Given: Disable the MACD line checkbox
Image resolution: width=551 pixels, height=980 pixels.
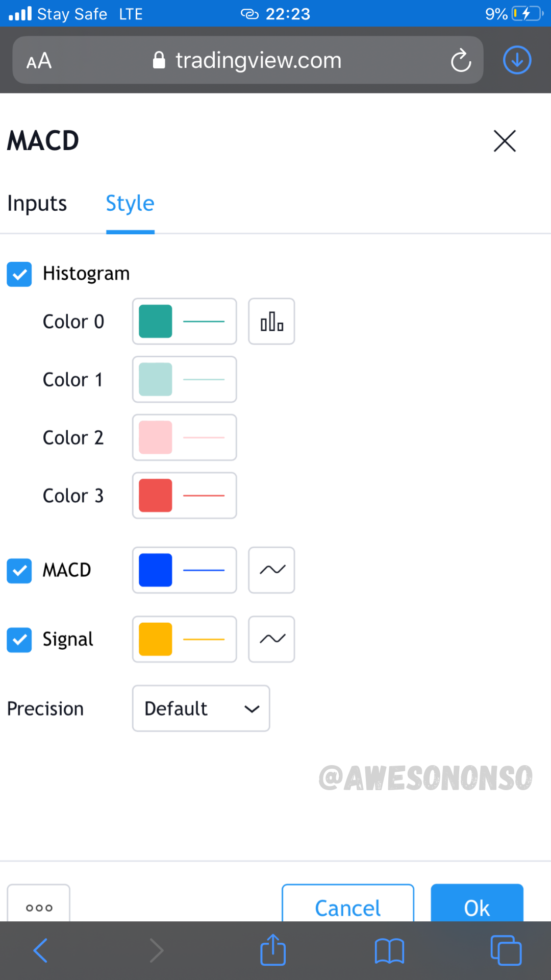Looking at the screenshot, I should (19, 571).
